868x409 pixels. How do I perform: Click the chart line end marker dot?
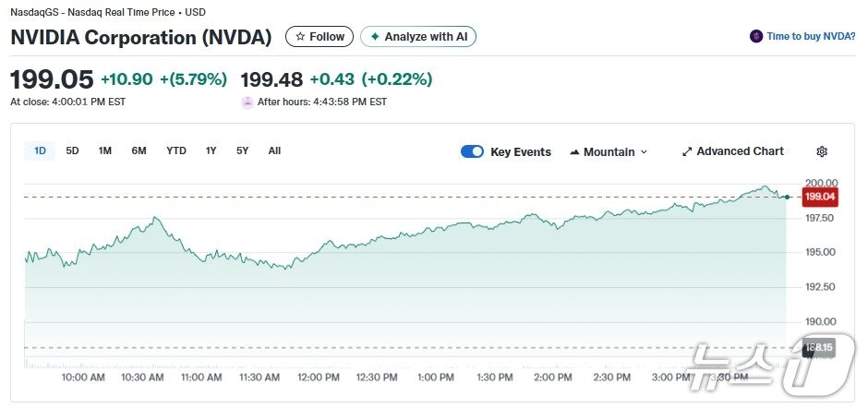click(x=786, y=197)
